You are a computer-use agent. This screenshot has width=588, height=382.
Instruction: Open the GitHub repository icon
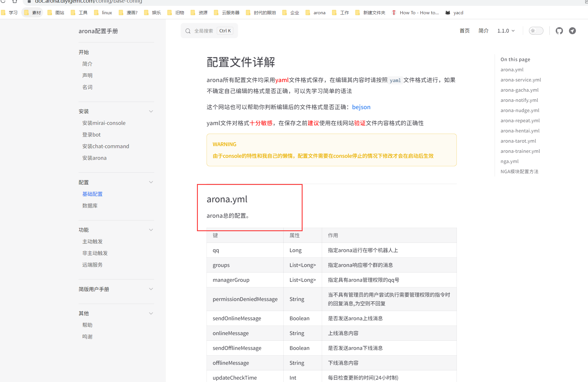coord(559,31)
